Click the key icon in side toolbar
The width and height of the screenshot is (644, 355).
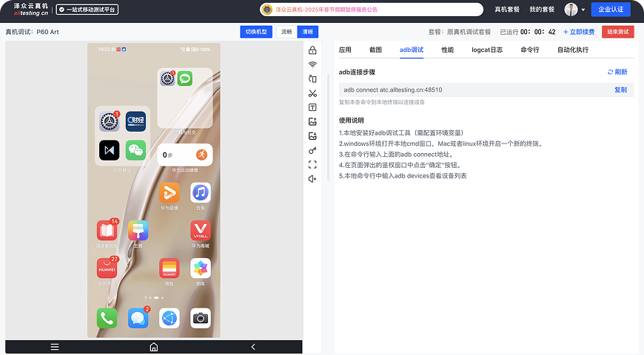[x=312, y=150]
